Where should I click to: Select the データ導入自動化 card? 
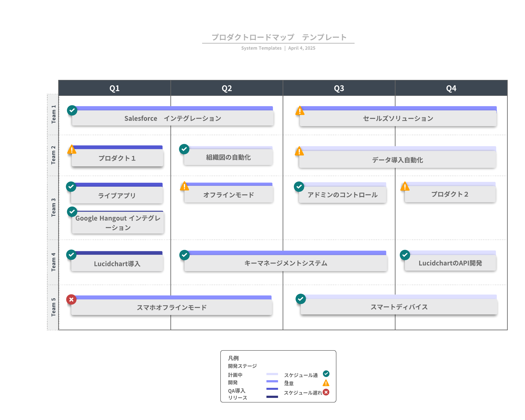coord(397,160)
